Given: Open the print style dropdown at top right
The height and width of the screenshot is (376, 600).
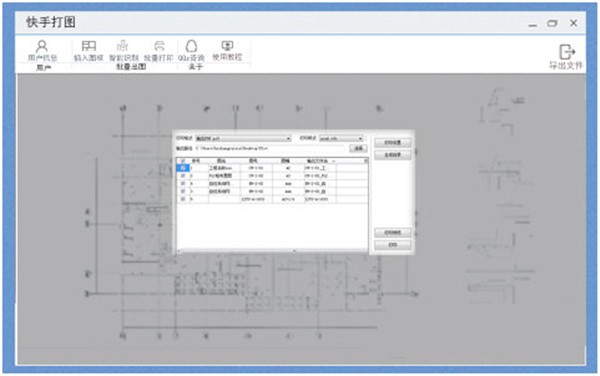Looking at the screenshot, I should tap(341, 138).
